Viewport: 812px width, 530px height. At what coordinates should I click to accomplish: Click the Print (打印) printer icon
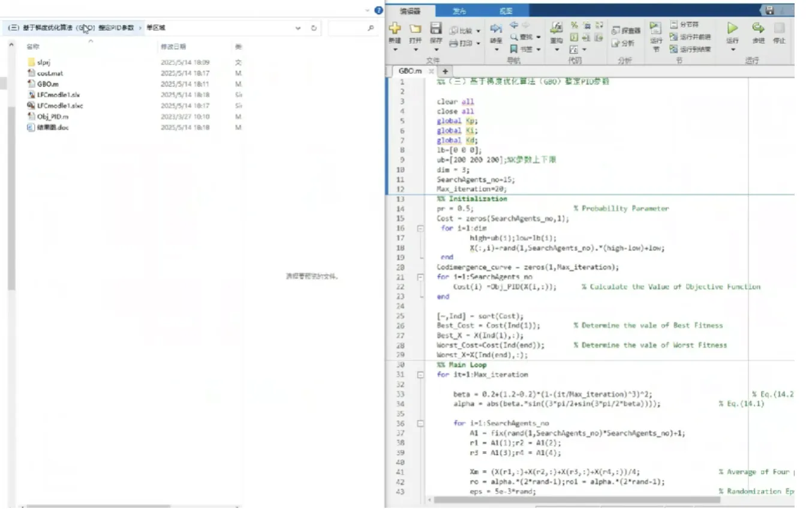pyautogui.click(x=454, y=43)
